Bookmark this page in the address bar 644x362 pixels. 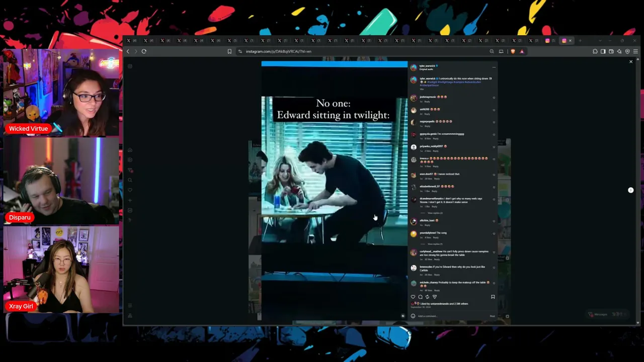tap(229, 51)
